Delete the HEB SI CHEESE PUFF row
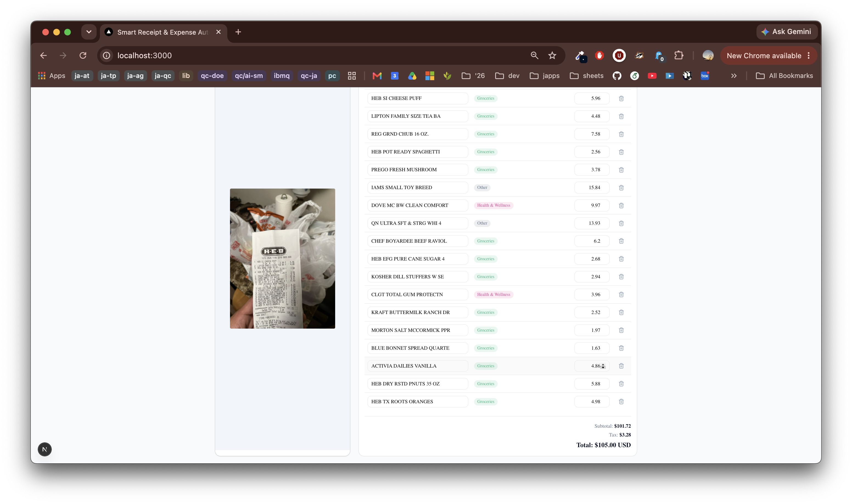This screenshot has width=852, height=504. click(621, 99)
